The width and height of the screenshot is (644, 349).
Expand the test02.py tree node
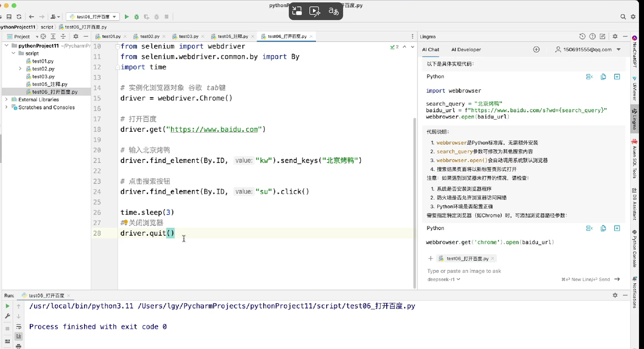tap(20, 69)
